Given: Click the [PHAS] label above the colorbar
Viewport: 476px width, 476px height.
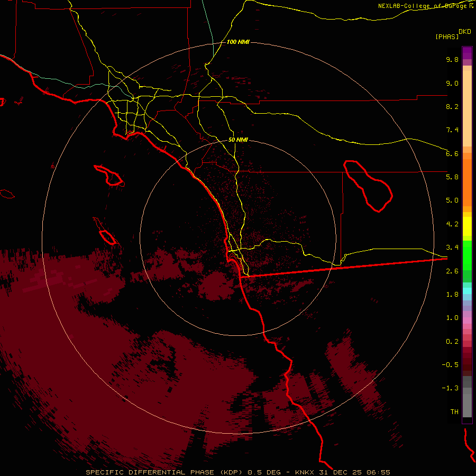Looking at the screenshot, I should point(447,37).
